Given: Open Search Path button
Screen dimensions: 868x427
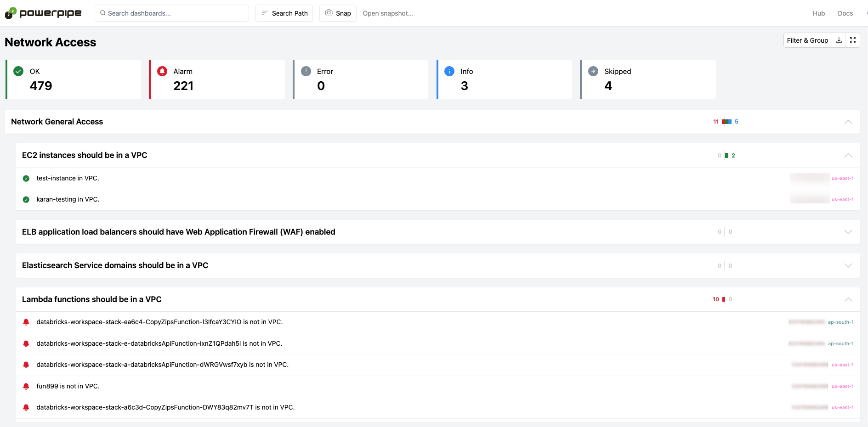Looking at the screenshot, I should click(x=284, y=13).
